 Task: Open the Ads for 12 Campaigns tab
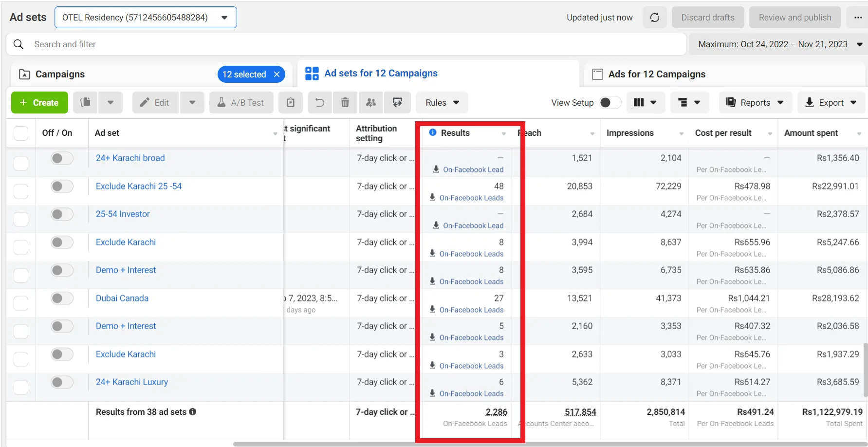coord(656,74)
